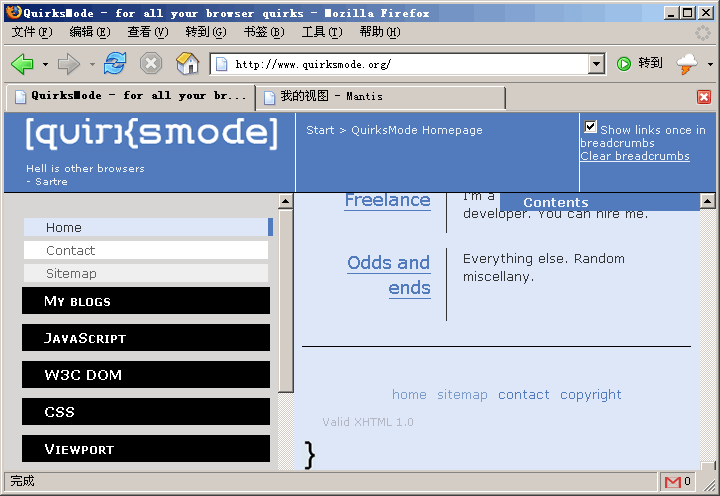Open the 帮助 (Help) menu
The image size is (720, 496).
coord(380,32)
